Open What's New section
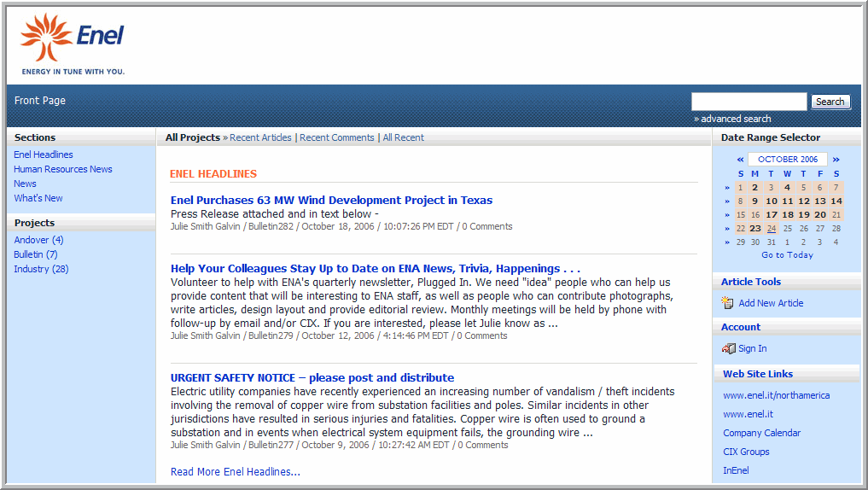Screen dimensions: 868x490 (x=38, y=198)
